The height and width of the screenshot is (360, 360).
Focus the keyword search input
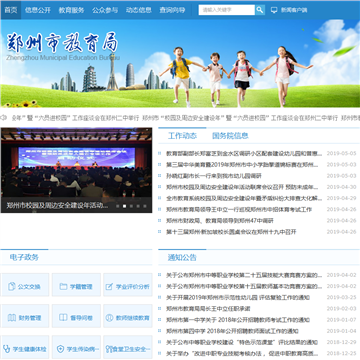coord(227,10)
